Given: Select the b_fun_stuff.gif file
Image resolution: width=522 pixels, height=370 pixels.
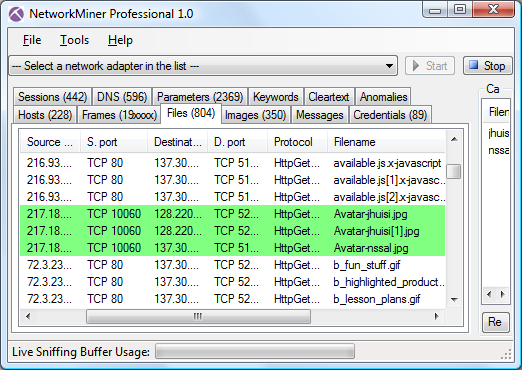Looking at the screenshot, I should [x=233, y=265].
